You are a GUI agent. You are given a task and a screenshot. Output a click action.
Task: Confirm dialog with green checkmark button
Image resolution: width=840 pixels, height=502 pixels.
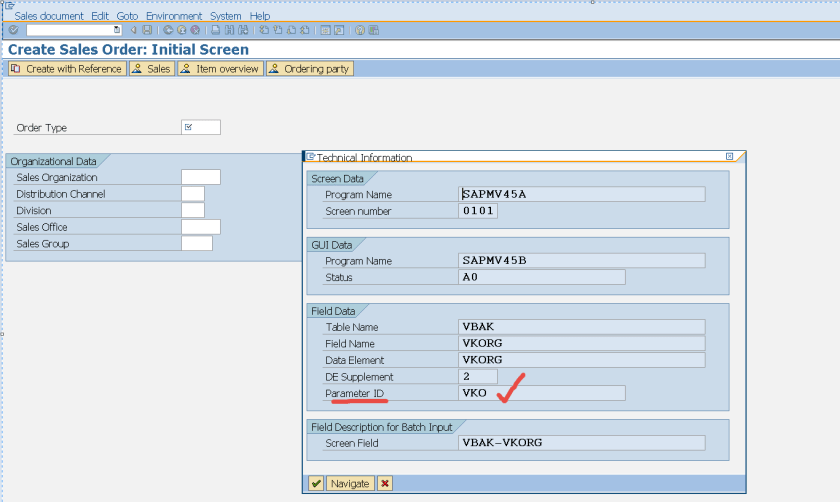[316, 483]
